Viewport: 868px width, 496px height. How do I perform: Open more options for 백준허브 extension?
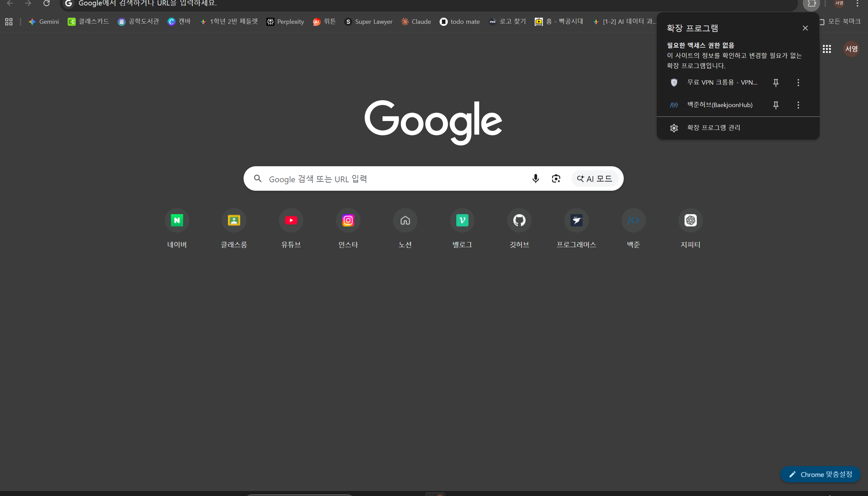798,105
